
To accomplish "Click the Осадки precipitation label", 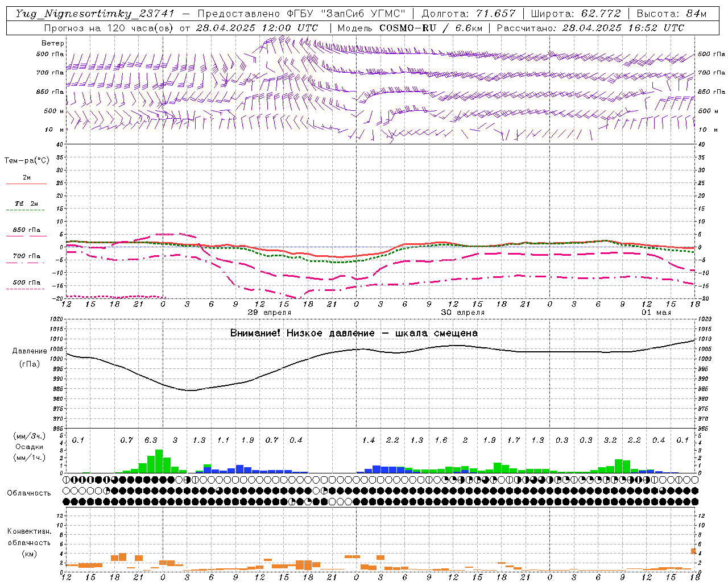I will click(29, 447).
